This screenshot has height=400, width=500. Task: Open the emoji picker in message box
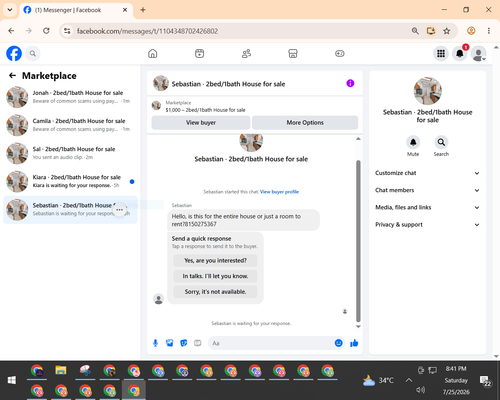point(338,343)
